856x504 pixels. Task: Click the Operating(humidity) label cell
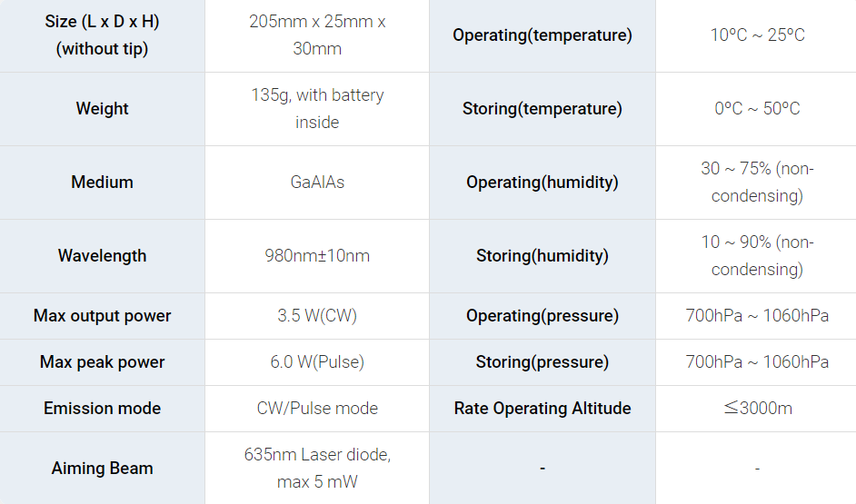(542, 183)
